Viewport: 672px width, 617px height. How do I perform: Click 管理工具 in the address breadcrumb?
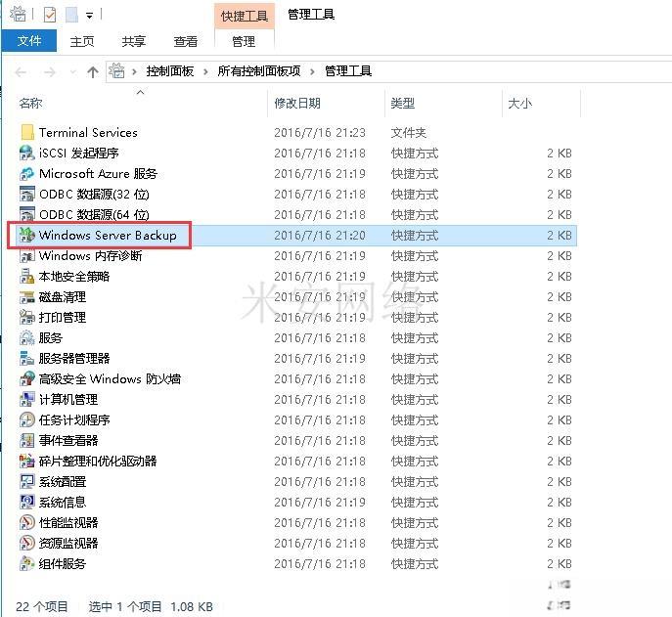[x=348, y=71]
